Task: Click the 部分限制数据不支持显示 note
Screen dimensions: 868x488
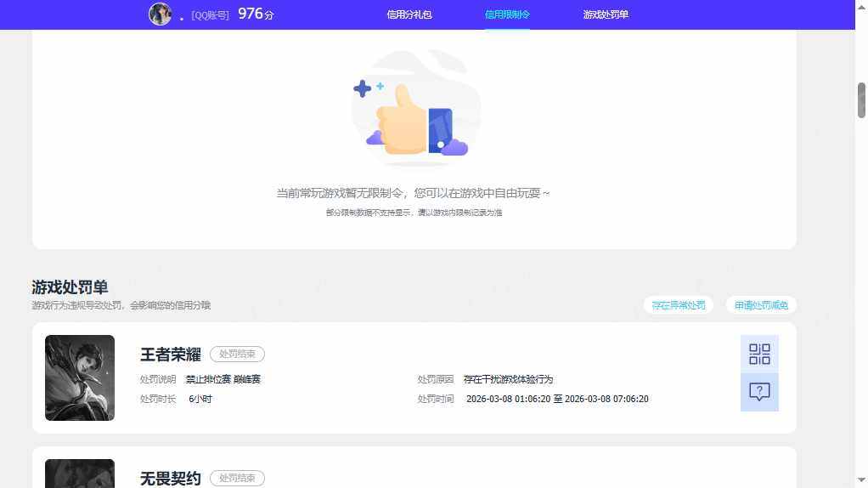Action: click(x=414, y=213)
